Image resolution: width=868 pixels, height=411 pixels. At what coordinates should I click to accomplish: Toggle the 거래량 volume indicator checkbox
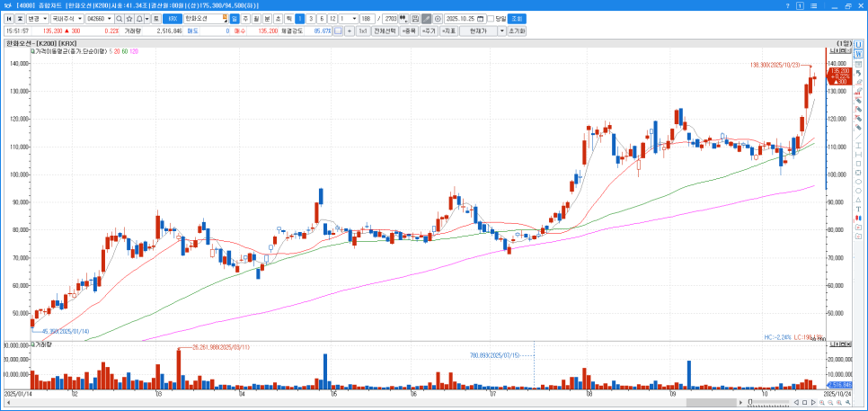(x=32, y=344)
